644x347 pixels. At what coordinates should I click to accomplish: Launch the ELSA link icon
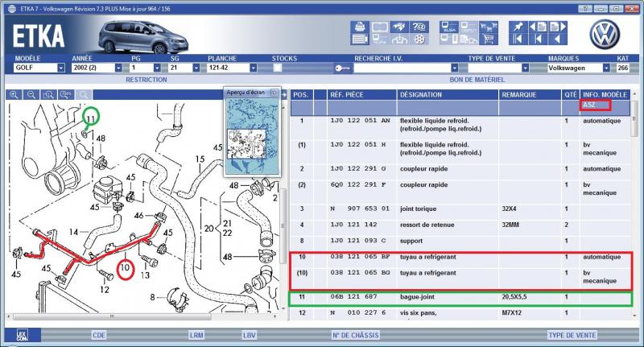(x=449, y=27)
